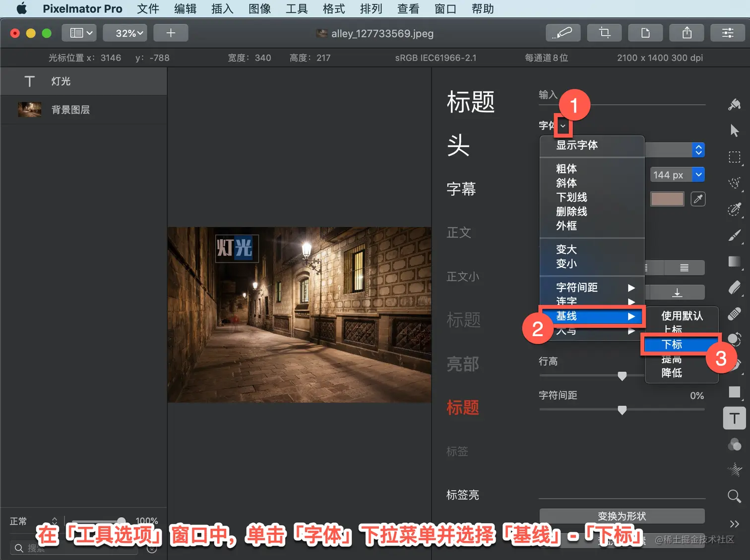Choose 变大 from the font menu
Screen dimensions: 750x560
coord(592,249)
